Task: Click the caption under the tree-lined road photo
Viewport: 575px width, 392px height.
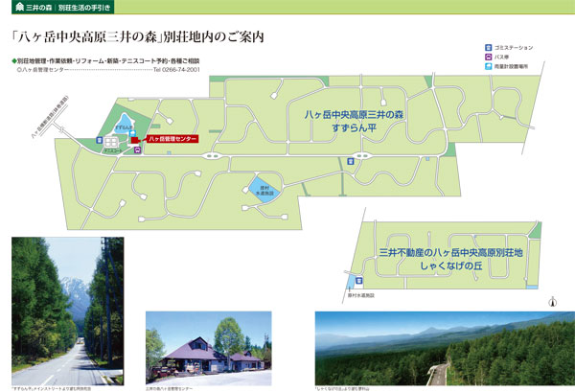Action: coord(52,389)
